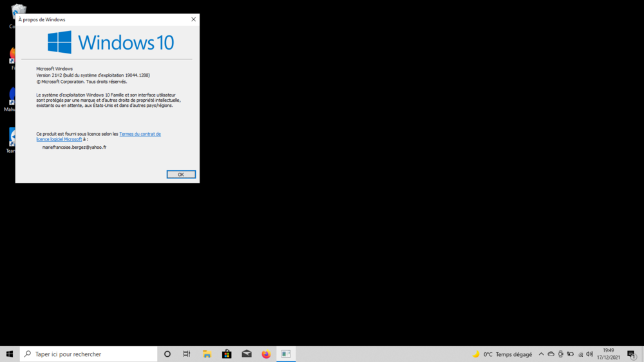The image size is (644, 362).
Task: Click OK in the À propos de Windows dialog
Action: click(x=181, y=175)
